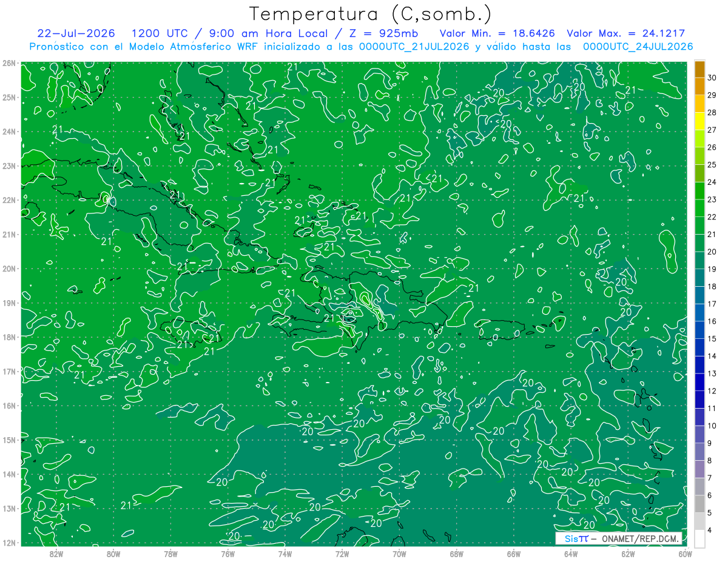Click the orange legend swatch above 30

coord(699,69)
